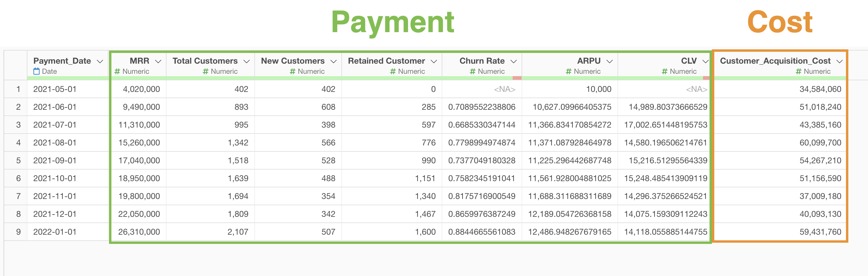This screenshot has height=276, width=868.
Task: Open the Churn Rate column dropdown arrow
Action: coord(514,61)
